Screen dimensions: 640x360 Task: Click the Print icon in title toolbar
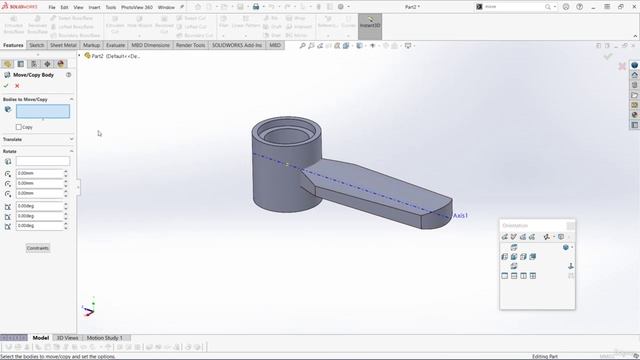point(256,7)
